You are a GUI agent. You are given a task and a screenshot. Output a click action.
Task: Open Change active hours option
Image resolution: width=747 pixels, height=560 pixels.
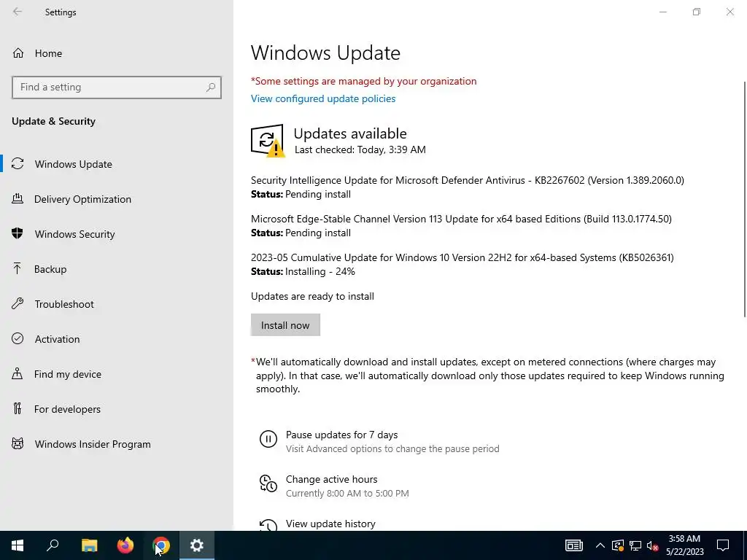(332, 480)
